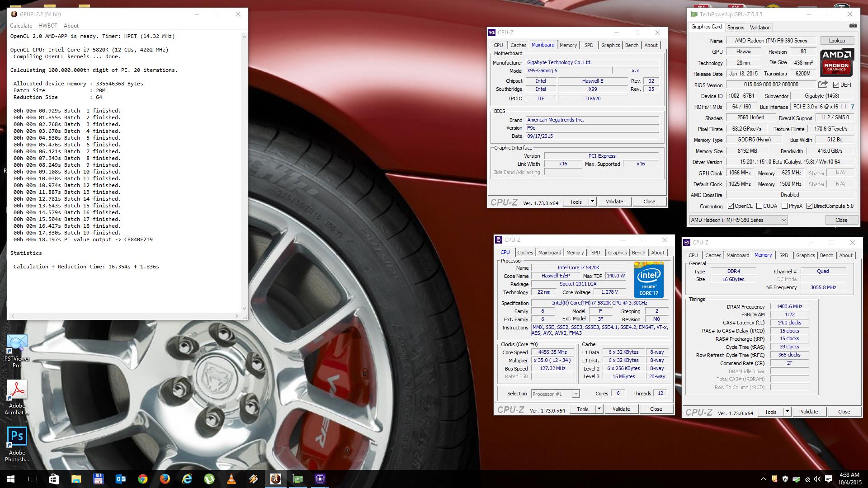Open Tools arrow in the CPU-Z Mainboard window
The width and height of the screenshot is (868, 488).
(x=592, y=202)
